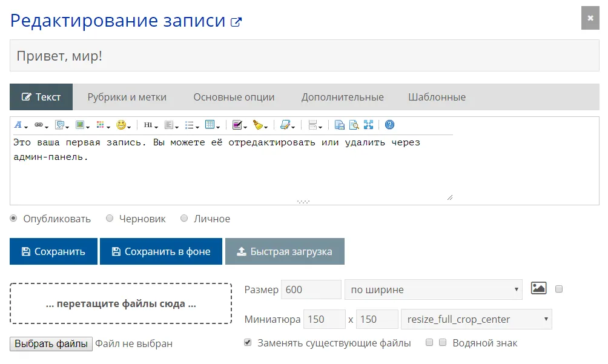The image size is (608, 364).
Task: Select the Личное radio option
Action: [184, 219]
